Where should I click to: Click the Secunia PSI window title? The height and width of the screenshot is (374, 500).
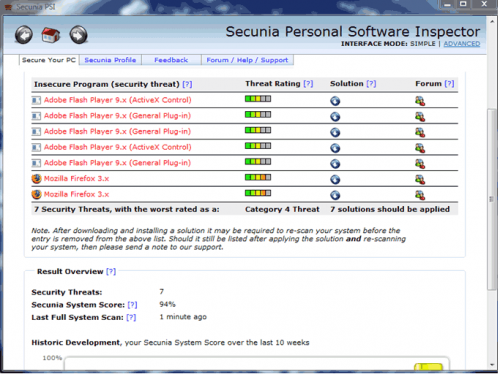click(36, 7)
